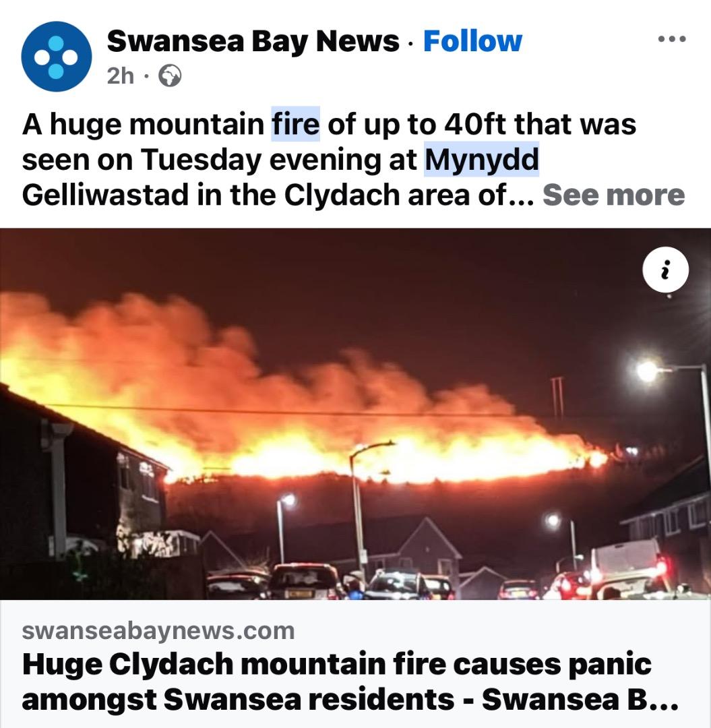Tap the info icon on the article image
The image size is (711, 728).
pyautogui.click(x=666, y=270)
